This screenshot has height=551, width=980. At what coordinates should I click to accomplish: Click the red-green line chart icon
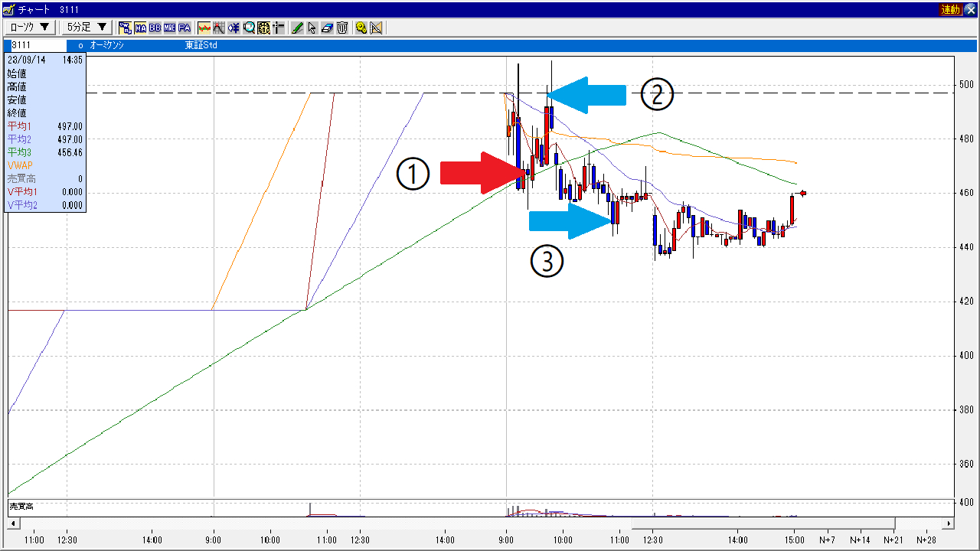click(x=204, y=27)
